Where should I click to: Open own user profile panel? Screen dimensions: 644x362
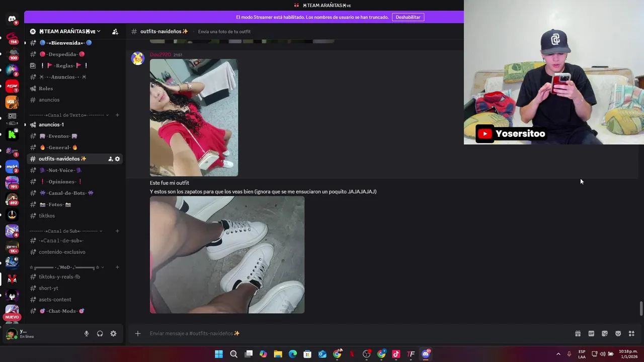click(42, 333)
